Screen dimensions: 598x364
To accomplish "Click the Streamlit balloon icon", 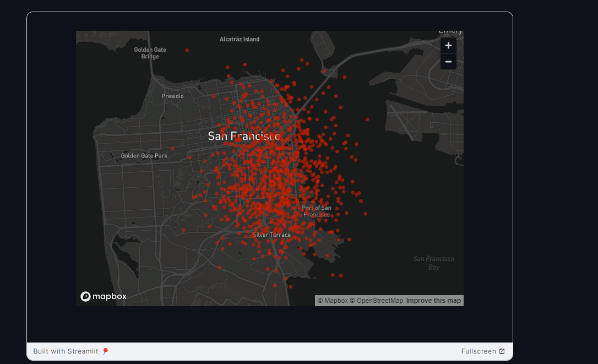I will coord(106,351).
